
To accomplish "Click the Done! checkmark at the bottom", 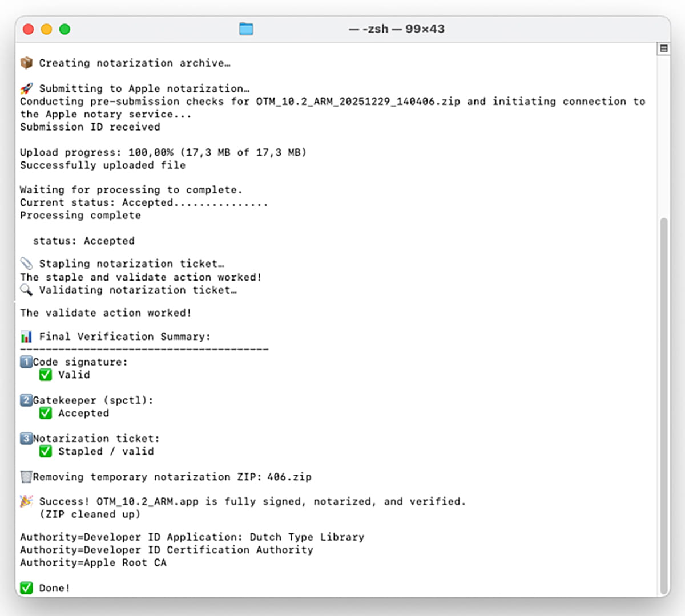I will 26,587.
